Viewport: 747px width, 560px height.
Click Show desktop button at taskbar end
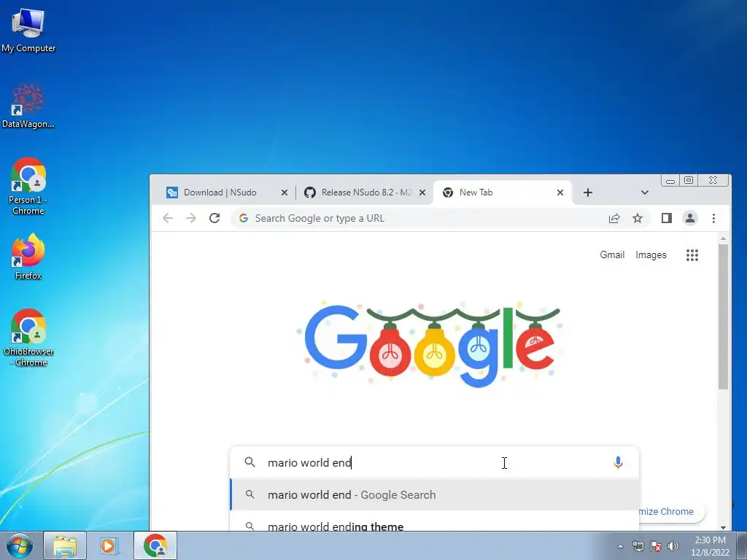[741, 545]
